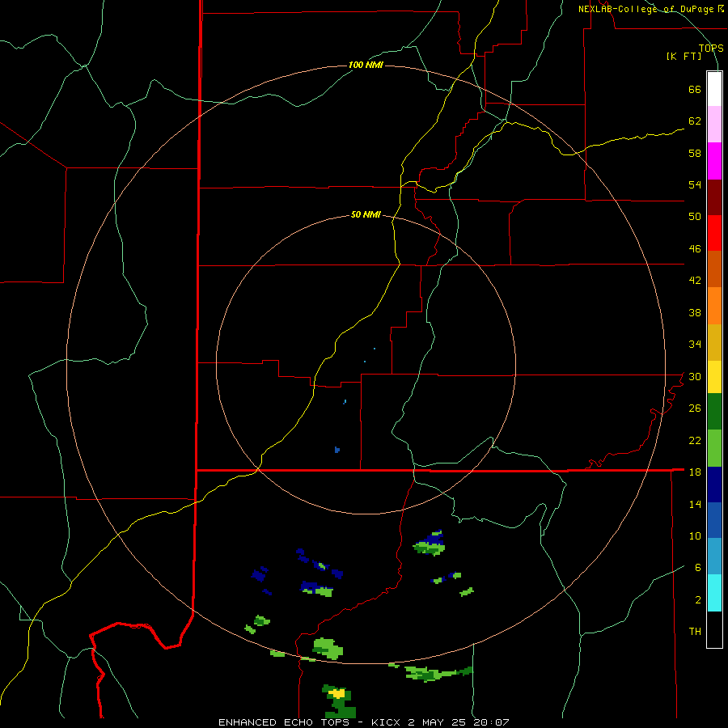Pick the bright orange legend swatch

pyautogui.click(x=714, y=306)
